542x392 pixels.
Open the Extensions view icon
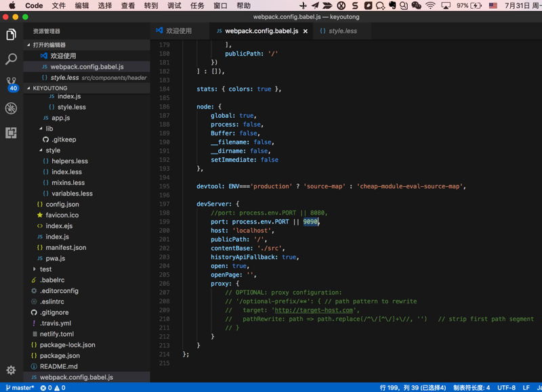click(11, 133)
